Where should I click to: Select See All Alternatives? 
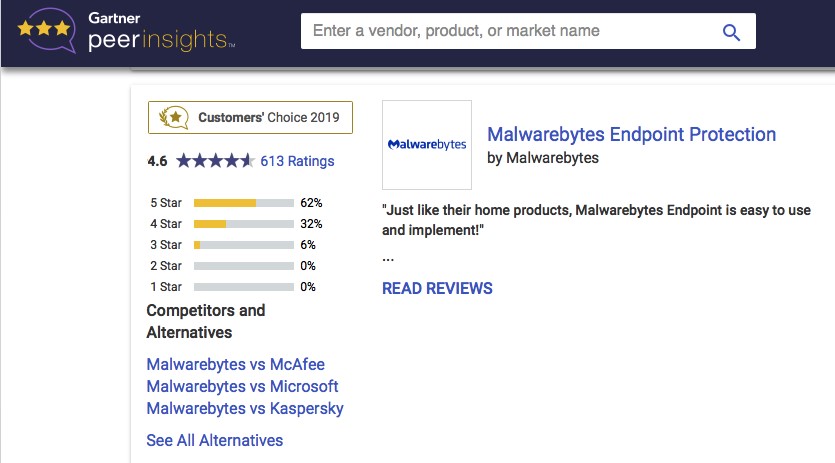215,441
